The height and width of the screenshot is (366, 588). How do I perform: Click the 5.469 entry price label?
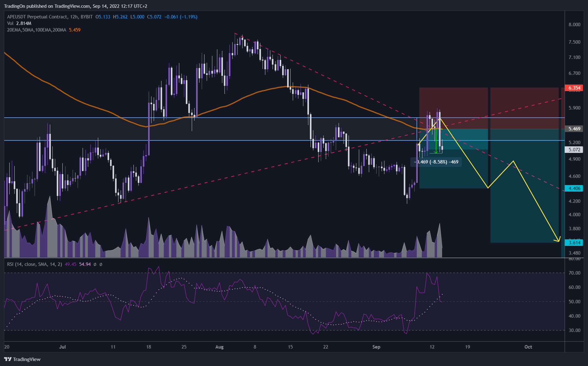[574, 129]
